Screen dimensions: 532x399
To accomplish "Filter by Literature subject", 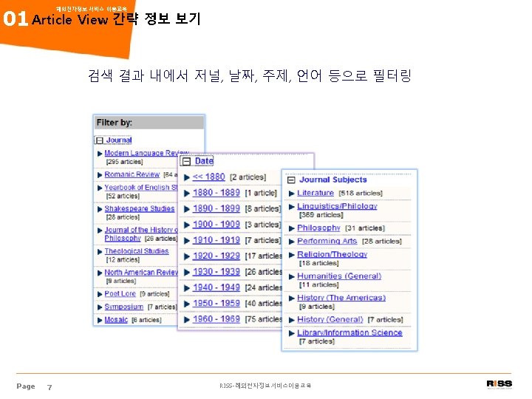I will tap(316, 193).
